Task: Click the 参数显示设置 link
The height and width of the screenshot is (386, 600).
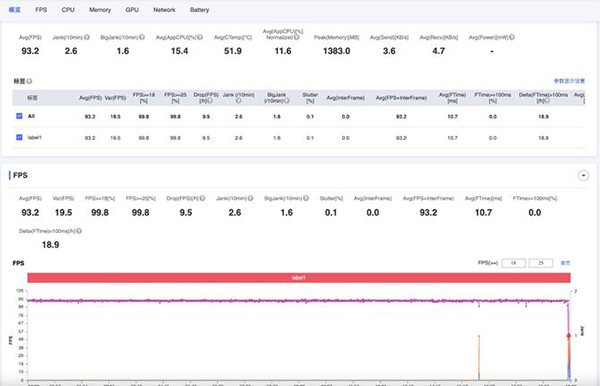Action: (x=569, y=81)
